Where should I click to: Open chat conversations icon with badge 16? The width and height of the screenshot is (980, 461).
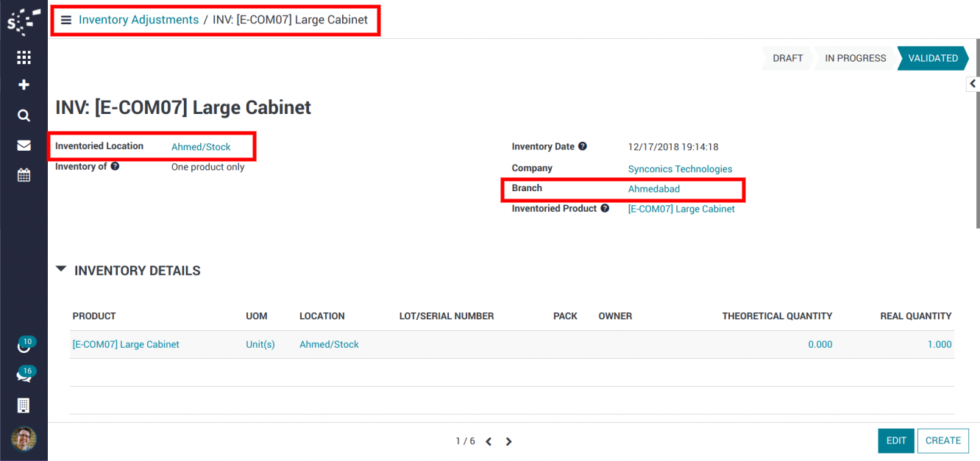click(x=24, y=376)
